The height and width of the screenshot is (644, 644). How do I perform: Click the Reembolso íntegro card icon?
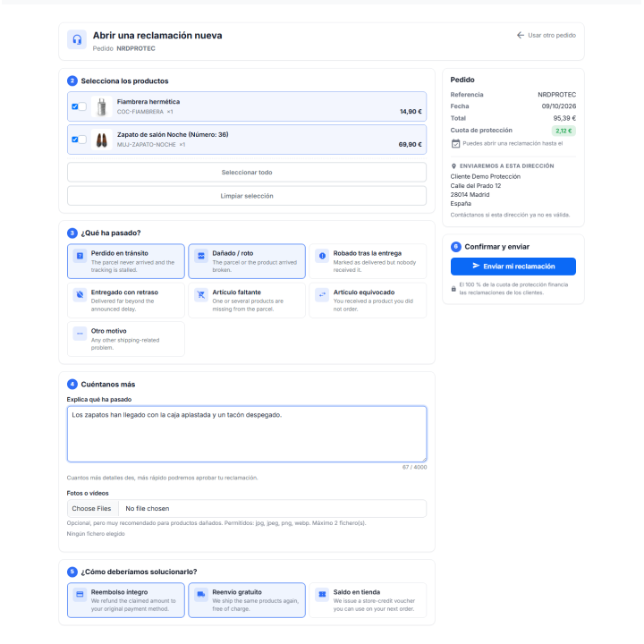(80, 594)
